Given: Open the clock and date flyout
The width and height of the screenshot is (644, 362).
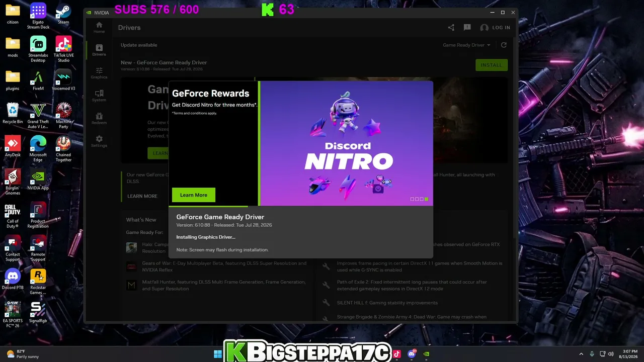Looking at the screenshot, I should click(629, 354).
